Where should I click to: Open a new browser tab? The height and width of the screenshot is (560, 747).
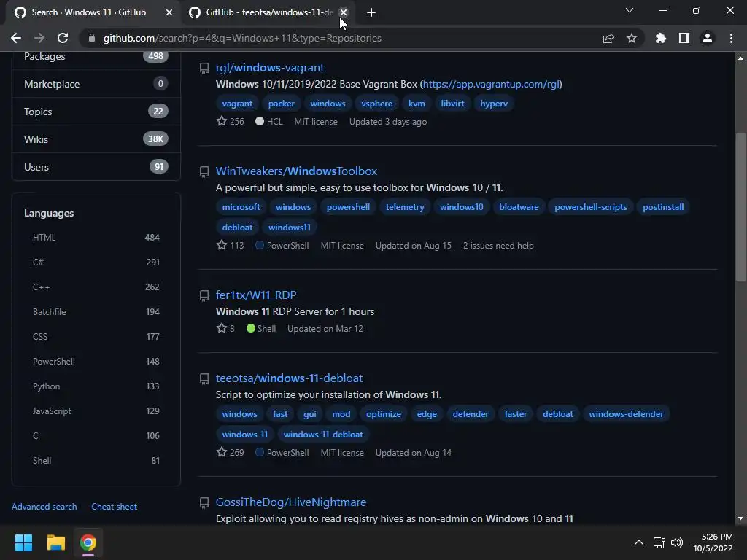371,12
